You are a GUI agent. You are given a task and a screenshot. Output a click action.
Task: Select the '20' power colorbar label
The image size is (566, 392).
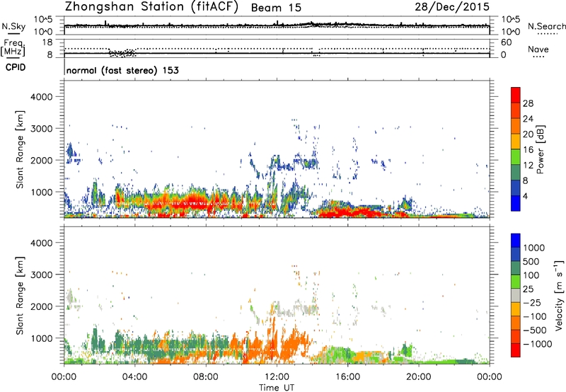pyautogui.click(x=528, y=134)
